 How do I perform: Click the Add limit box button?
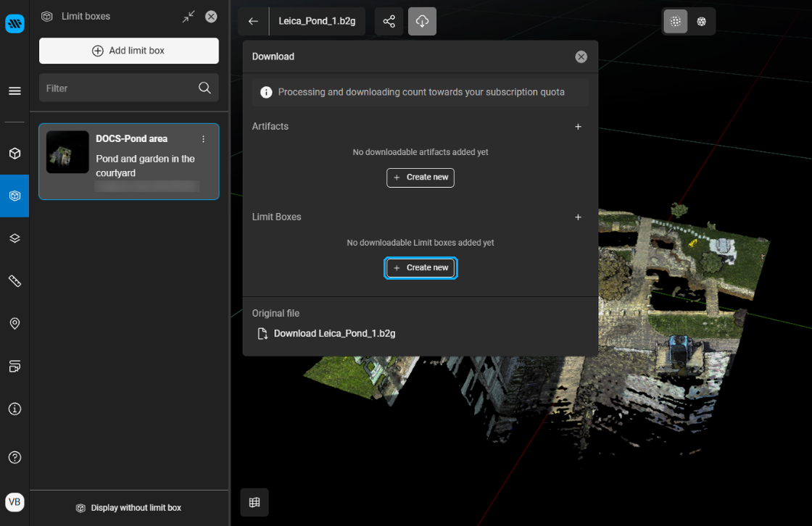[x=129, y=51]
